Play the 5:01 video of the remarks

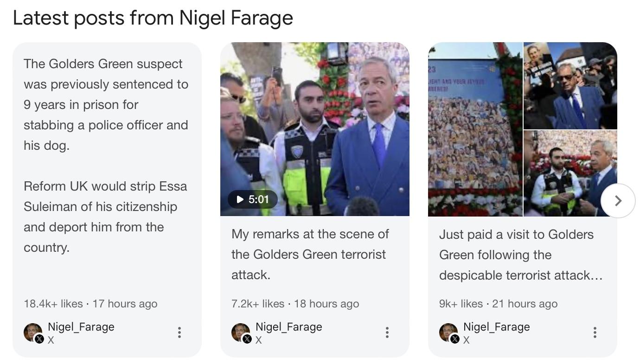point(253,199)
